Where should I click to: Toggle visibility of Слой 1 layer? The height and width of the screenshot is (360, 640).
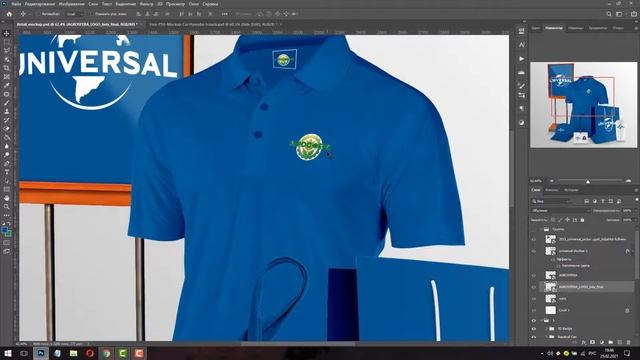coord(534,310)
